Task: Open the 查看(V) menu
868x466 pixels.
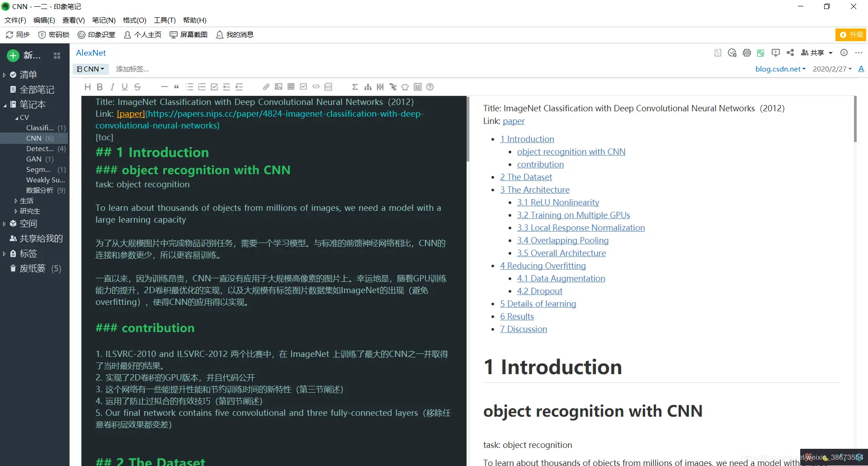Action: point(74,20)
